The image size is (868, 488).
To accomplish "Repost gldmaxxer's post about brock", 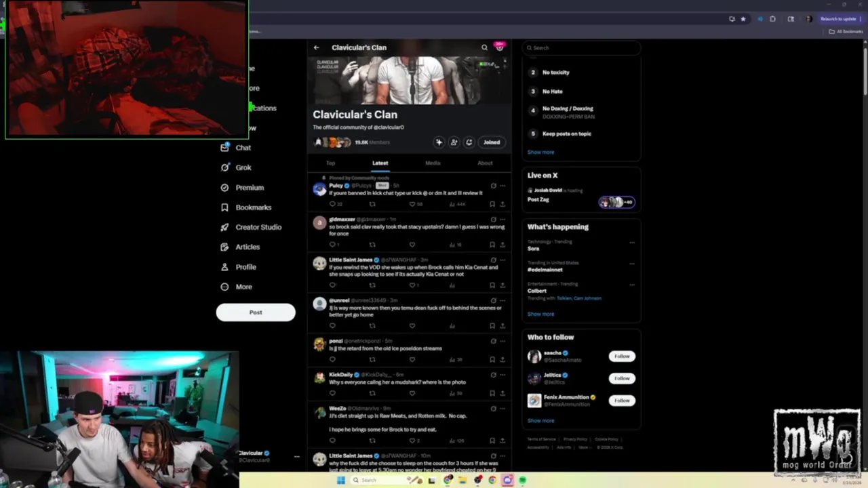I will tap(372, 245).
